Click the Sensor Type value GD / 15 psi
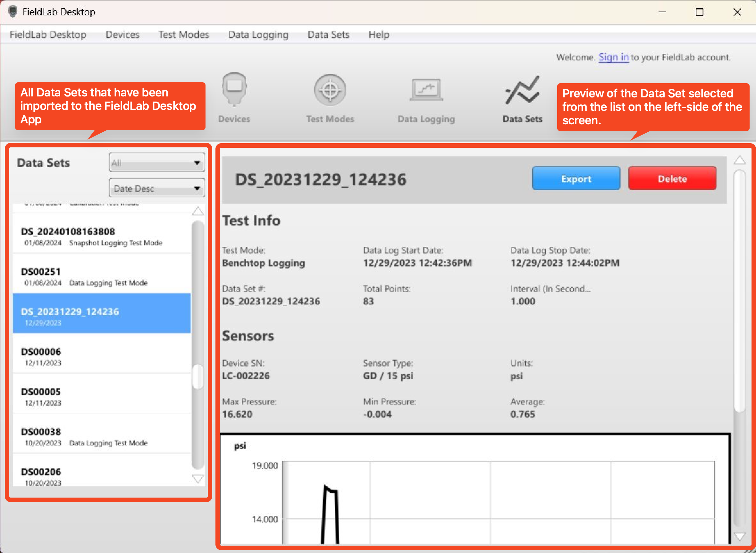The image size is (756, 553). pyautogui.click(x=388, y=376)
